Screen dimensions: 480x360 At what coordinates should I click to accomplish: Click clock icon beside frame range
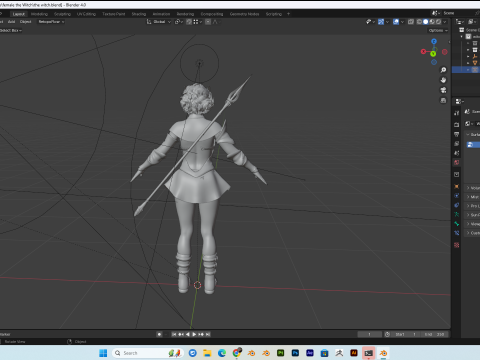pyautogui.click(x=387, y=334)
